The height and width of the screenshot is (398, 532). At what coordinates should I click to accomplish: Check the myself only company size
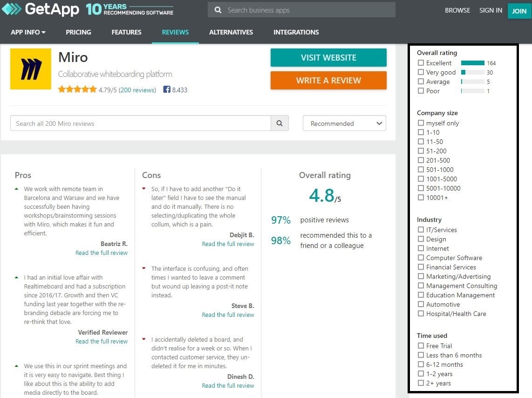(x=421, y=123)
